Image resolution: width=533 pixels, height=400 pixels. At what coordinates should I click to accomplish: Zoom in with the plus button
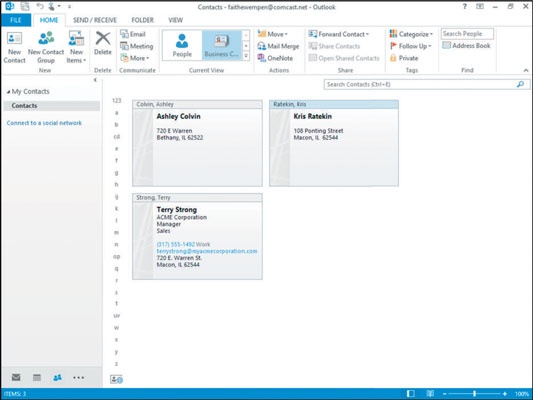(505, 394)
